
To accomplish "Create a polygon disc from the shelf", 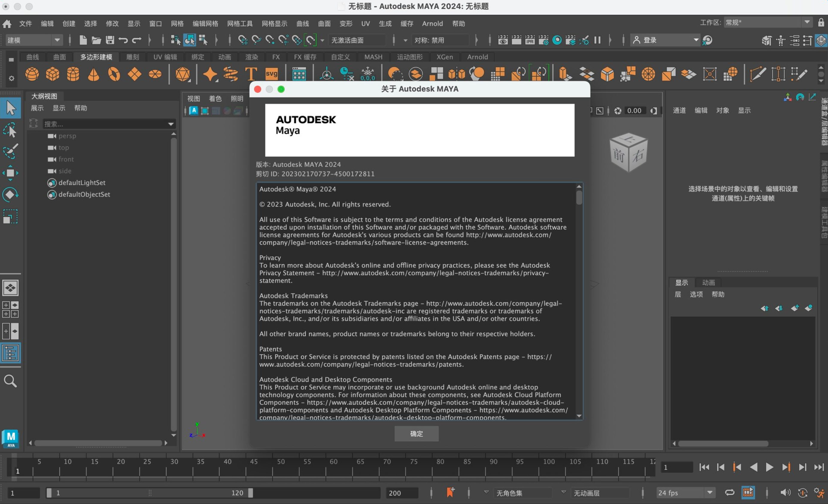I will coord(155,74).
